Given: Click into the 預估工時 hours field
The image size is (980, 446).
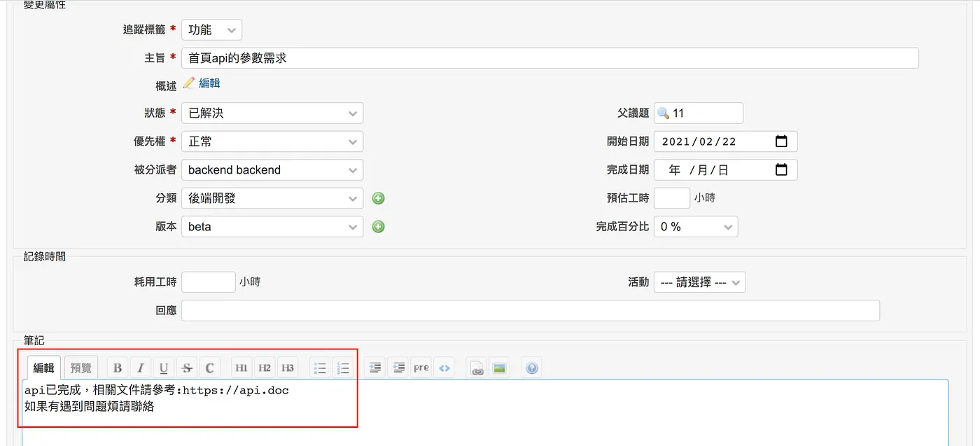Looking at the screenshot, I should tap(672, 198).
